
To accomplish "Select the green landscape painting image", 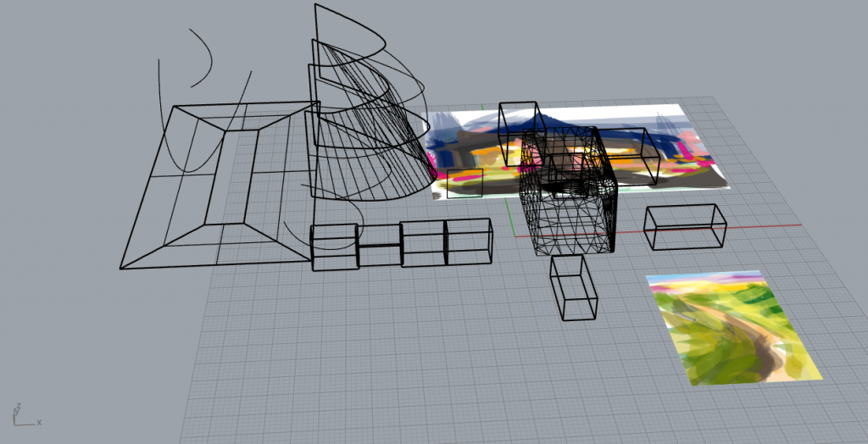I will point(733,329).
